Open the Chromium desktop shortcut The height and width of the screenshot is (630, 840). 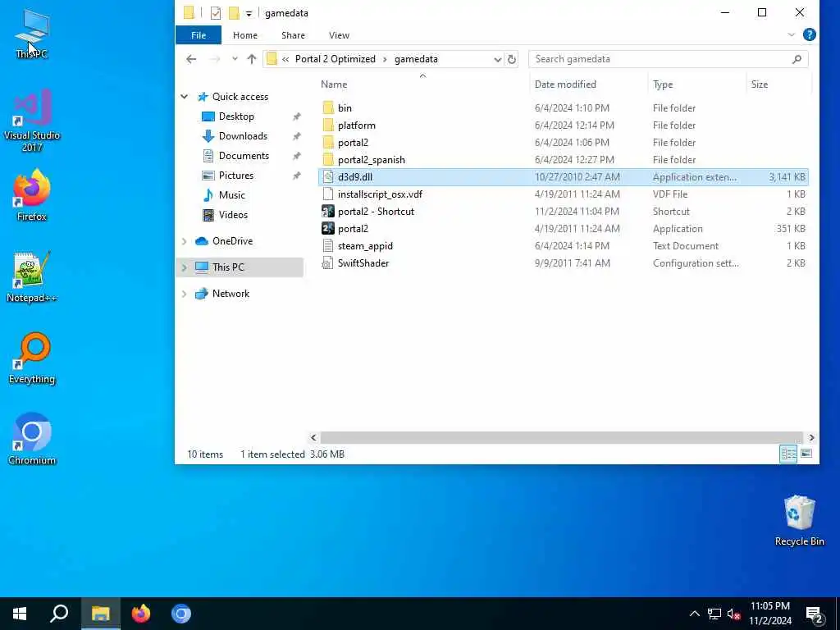coord(32,440)
